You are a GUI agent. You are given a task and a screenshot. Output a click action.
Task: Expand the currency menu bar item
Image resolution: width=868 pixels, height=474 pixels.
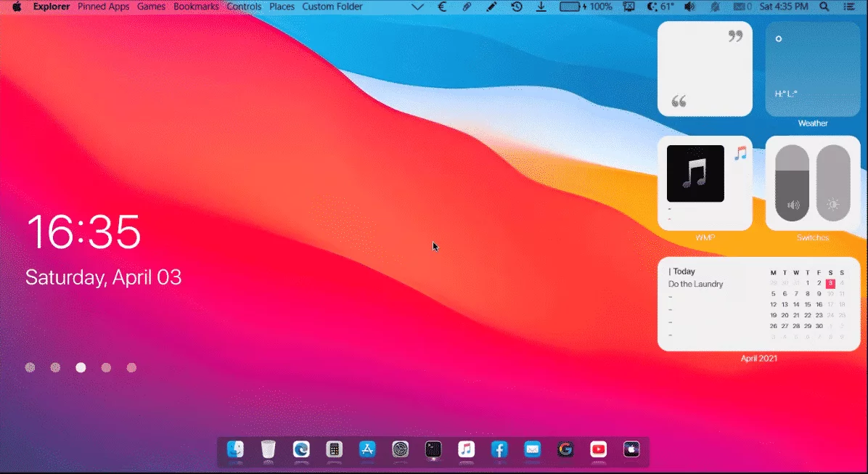442,7
